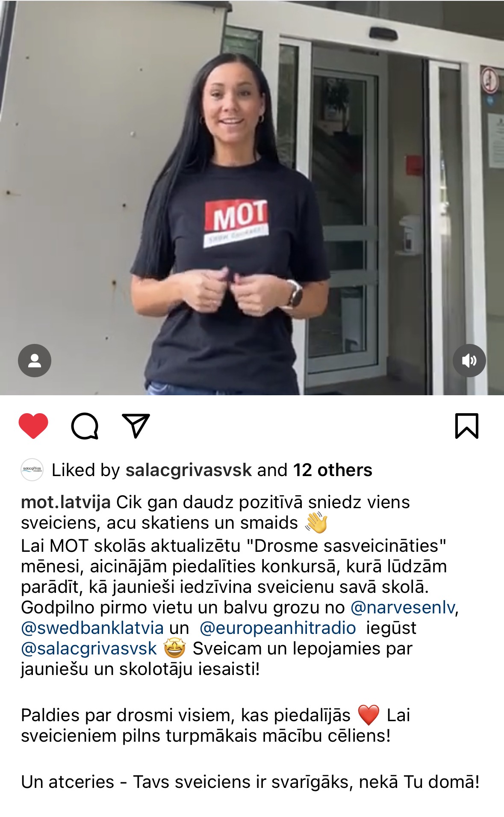Viewport: 504px width, 817px height.
Task: Open salacgrivasvsk small profile avatar
Action: 32,470
